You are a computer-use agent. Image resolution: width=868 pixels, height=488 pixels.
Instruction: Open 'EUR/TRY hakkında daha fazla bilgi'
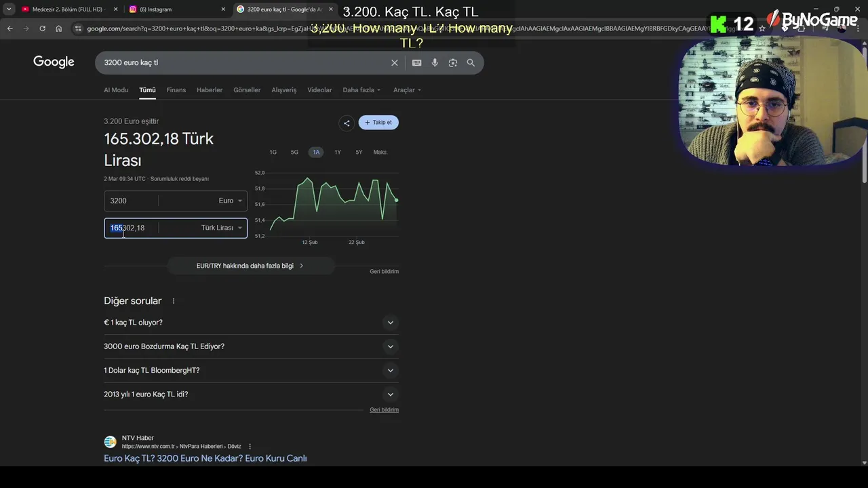point(251,266)
